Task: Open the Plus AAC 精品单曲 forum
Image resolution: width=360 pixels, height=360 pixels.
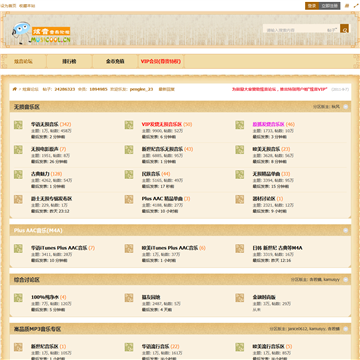Action: [x=162, y=199]
